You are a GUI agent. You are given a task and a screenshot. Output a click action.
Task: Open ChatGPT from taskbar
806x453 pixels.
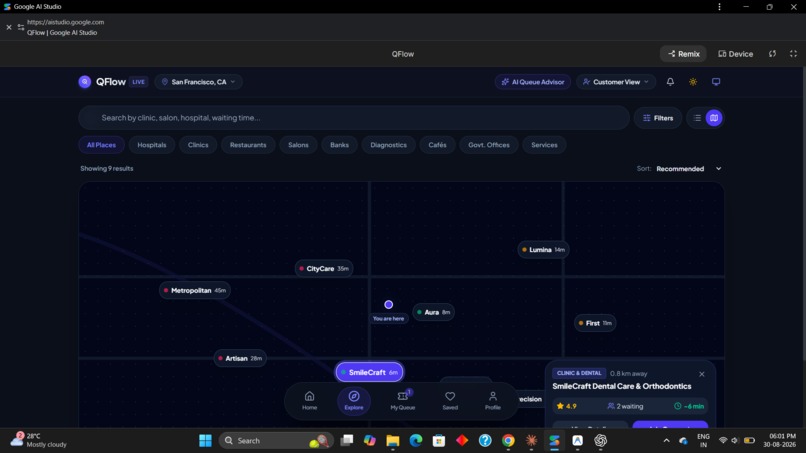coord(600,441)
